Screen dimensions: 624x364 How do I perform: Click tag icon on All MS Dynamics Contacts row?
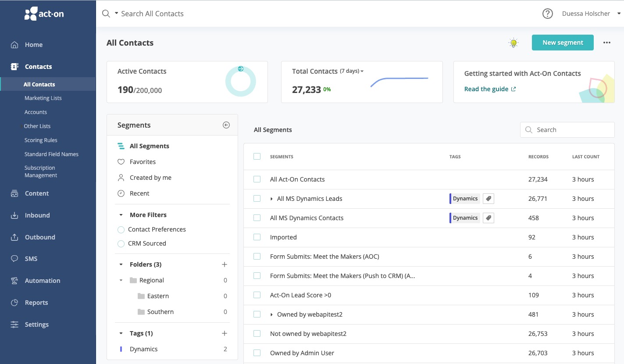489,218
